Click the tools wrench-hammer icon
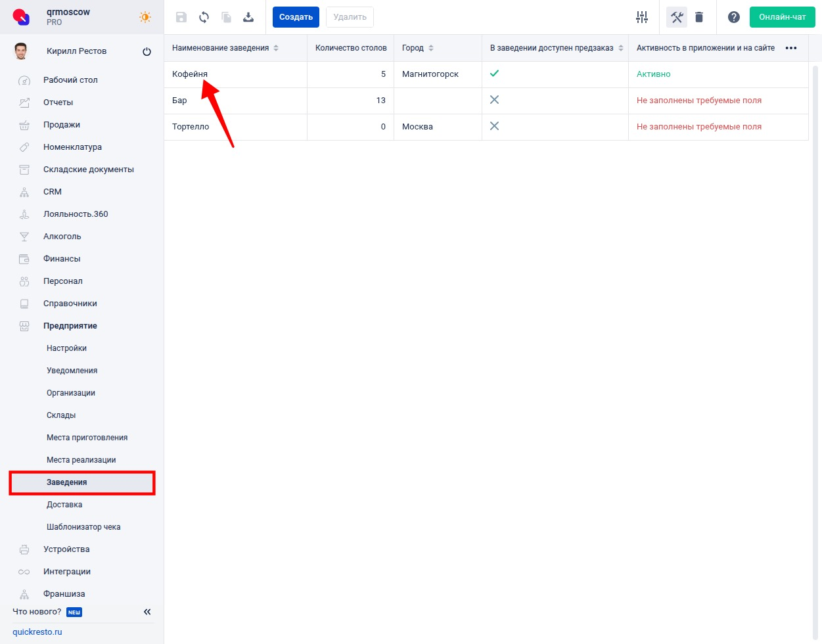This screenshot has width=822, height=644. (x=677, y=17)
